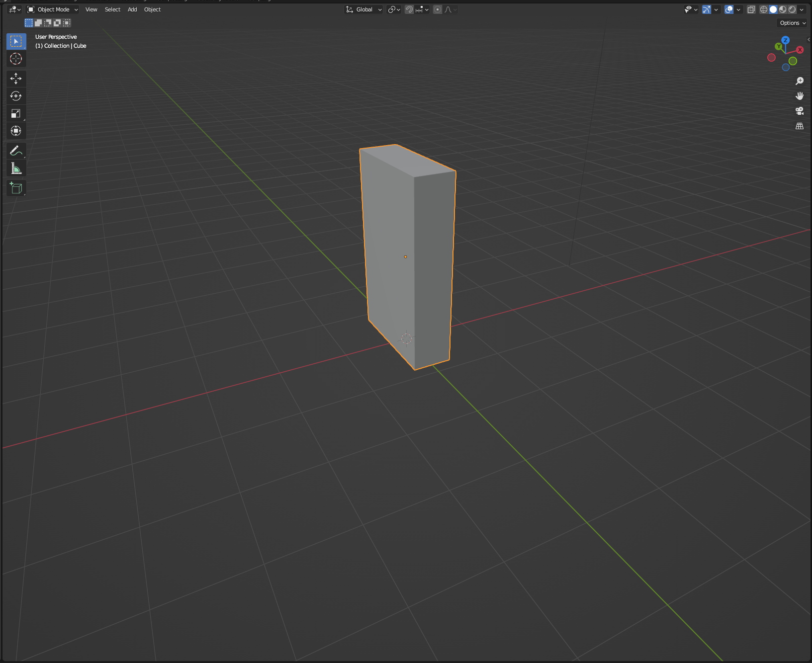The width and height of the screenshot is (812, 663).
Task: Click the Cube's orange origin dot
Action: pos(405,257)
